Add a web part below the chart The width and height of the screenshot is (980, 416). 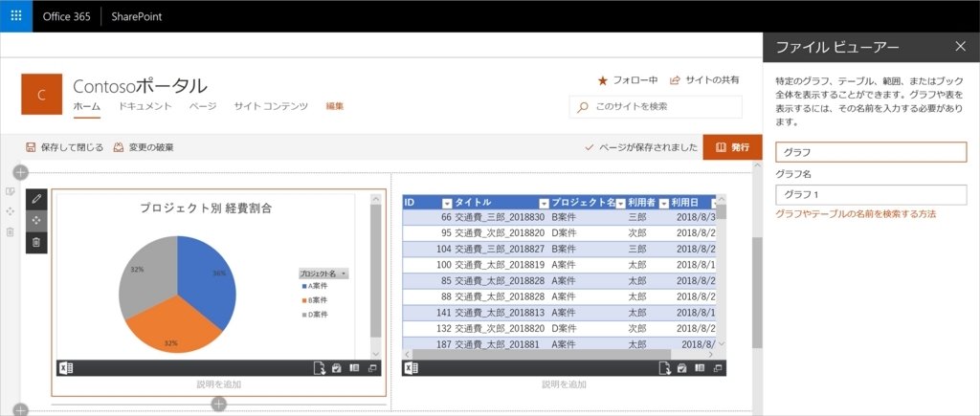tap(218, 405)
